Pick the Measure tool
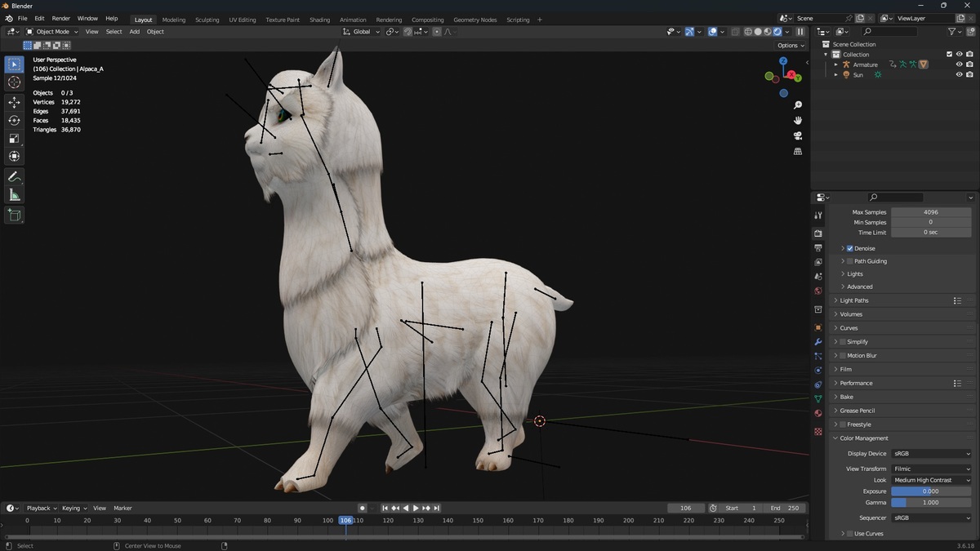The image size is (980, 551). click(x=14, y=194)
